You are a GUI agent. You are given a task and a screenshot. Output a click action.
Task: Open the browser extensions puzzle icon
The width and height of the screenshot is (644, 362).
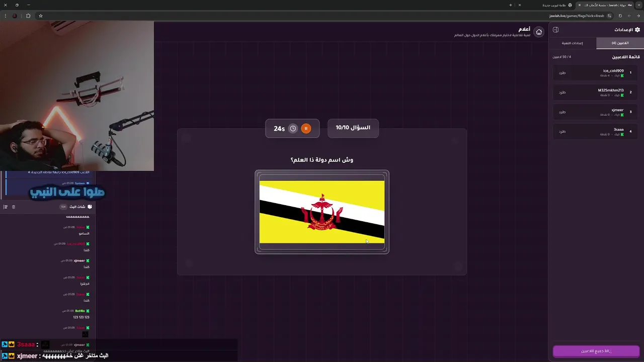pyautogui.click(x=28, y=16)
